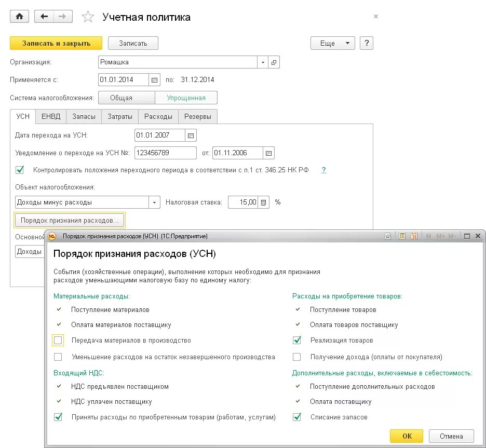The height and width of the screenshot is (448, 486).
Task: Click the Уведомление number field 123456789
Action: click(166, 153)
